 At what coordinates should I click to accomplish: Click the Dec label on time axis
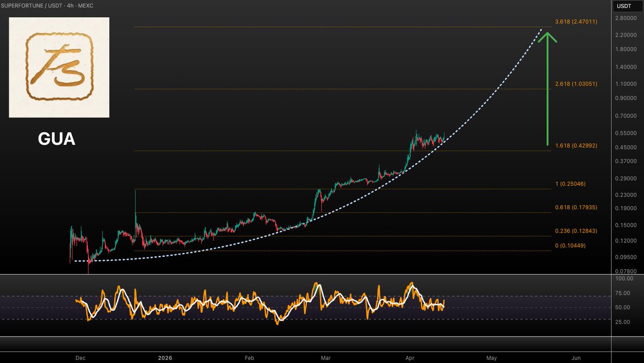(x=80, y=357)
